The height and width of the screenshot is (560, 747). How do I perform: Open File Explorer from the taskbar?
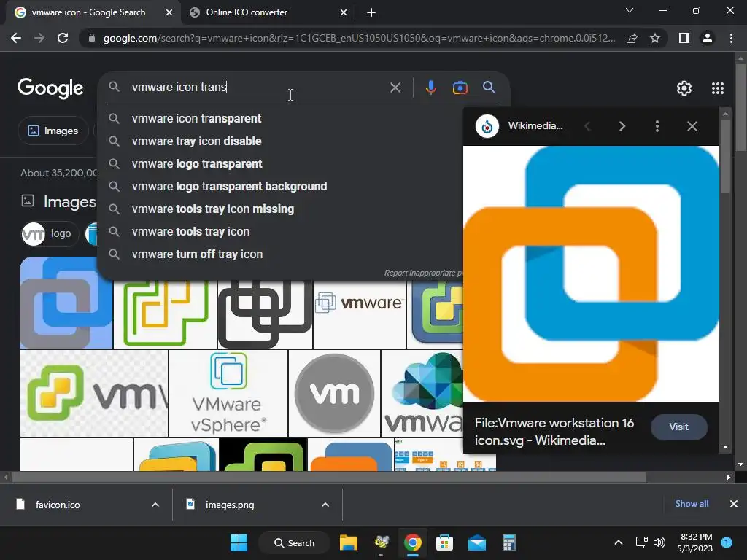348,542
